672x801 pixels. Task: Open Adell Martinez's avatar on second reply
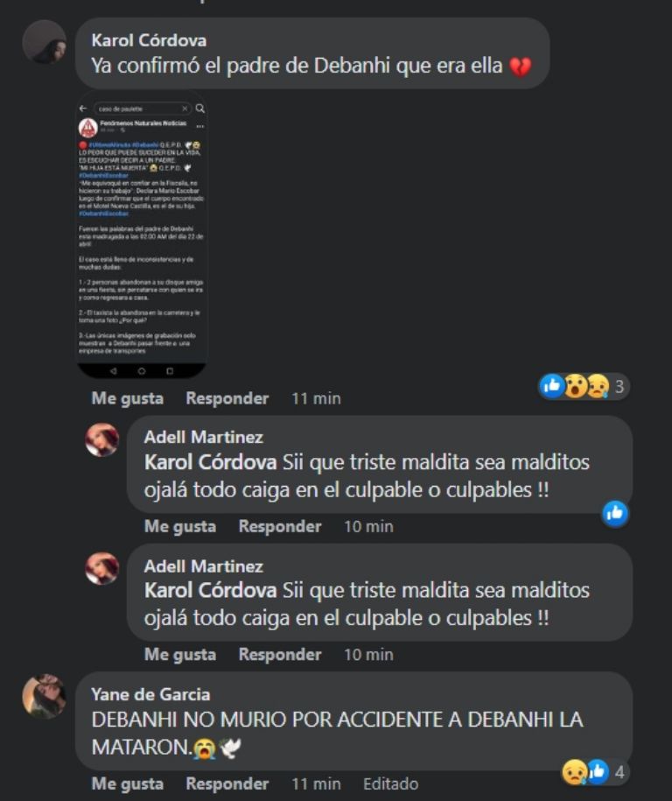(102, 568)
